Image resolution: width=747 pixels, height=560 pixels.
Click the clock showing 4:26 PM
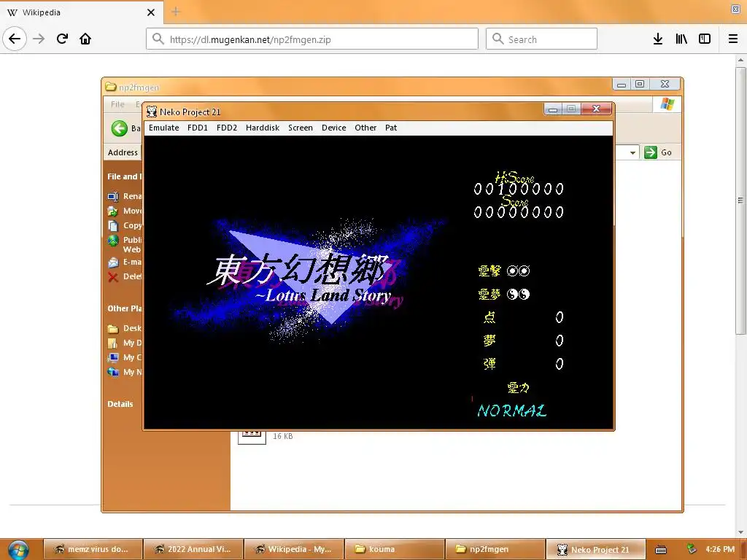pos(720,549)
